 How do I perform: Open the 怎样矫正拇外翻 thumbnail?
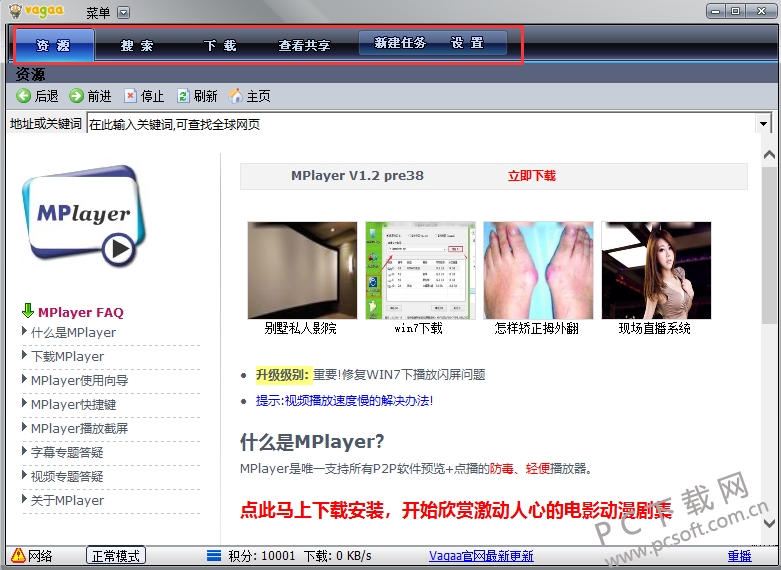(538, 270)
